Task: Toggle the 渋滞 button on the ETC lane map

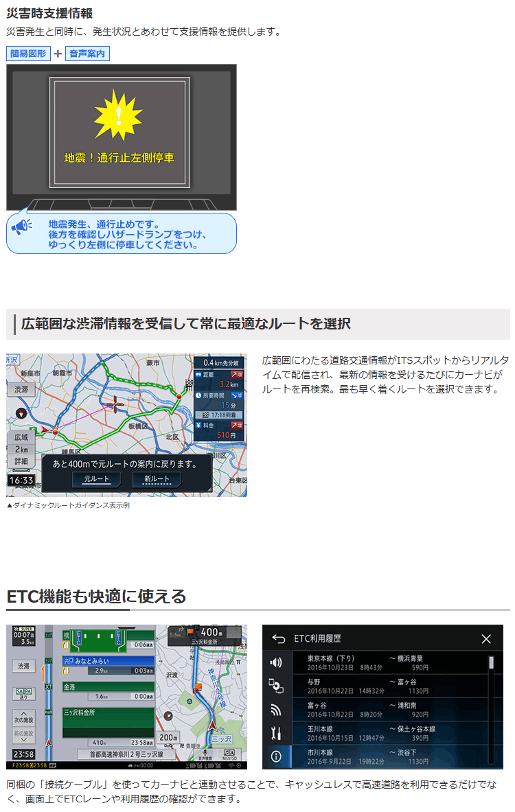Action: (23, 666)
